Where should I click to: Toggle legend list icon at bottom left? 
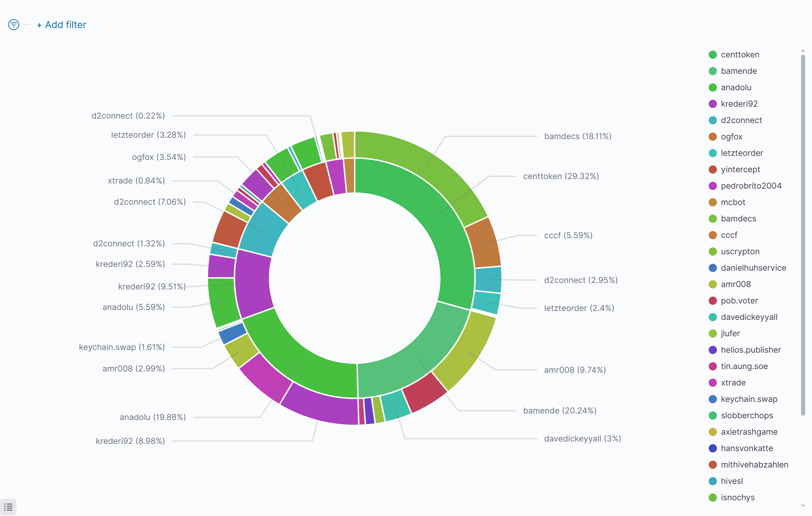point(8,507)
